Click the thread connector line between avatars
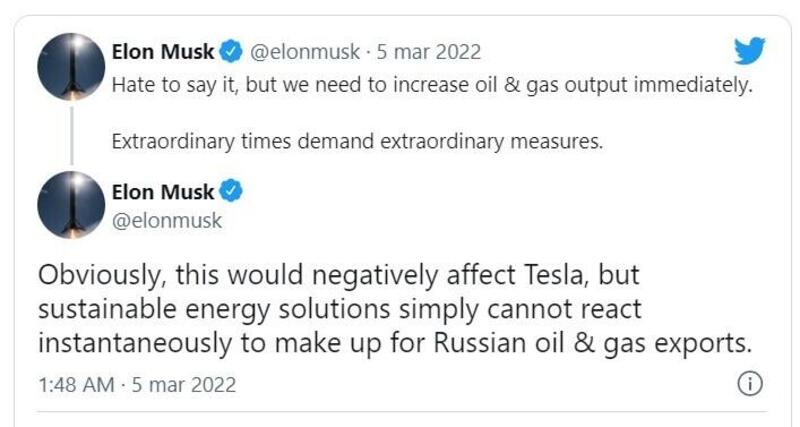The image size is (800, 427). pos(72,131)
